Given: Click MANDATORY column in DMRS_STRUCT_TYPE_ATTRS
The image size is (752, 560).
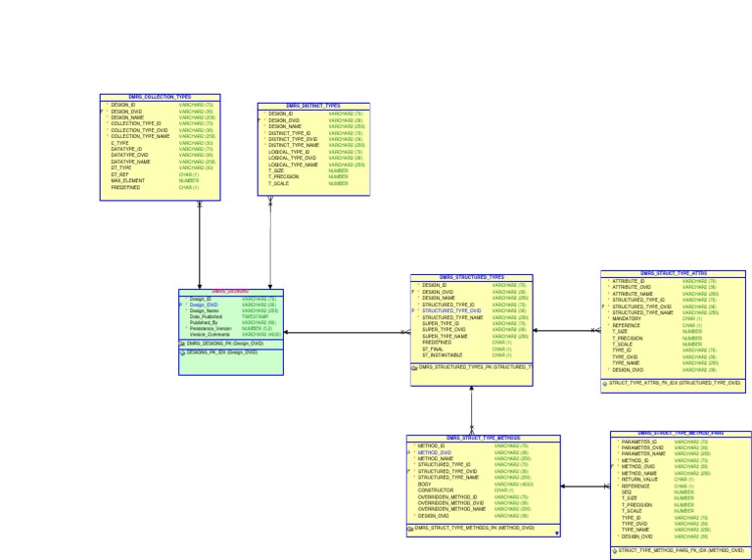Looking at the screenshot, I should 627,318.
